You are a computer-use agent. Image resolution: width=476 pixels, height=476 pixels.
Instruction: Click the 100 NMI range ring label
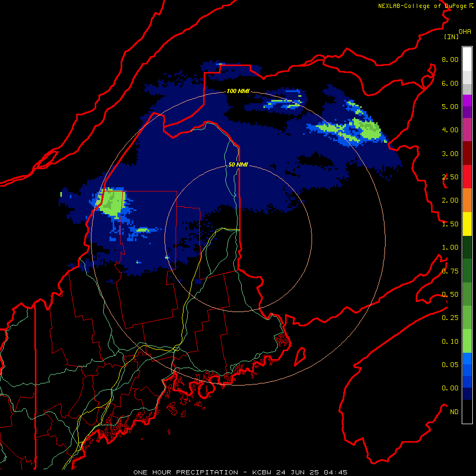[238, 91]
